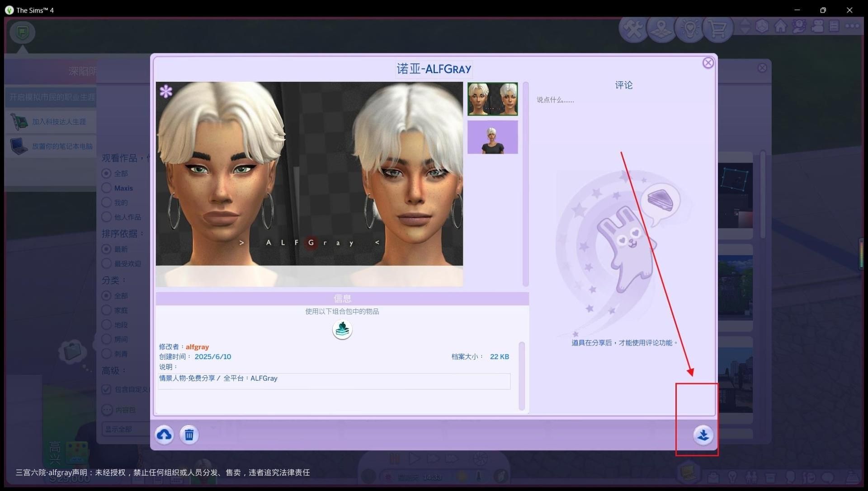
Task: Click the gallery list scrollbar
Action: 763,194
